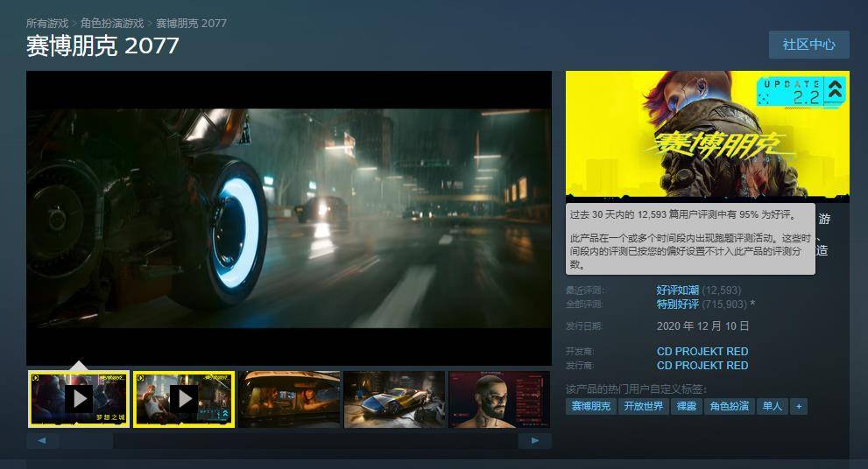Click the right arrow of the thumbnail strip

pos(535,441)
